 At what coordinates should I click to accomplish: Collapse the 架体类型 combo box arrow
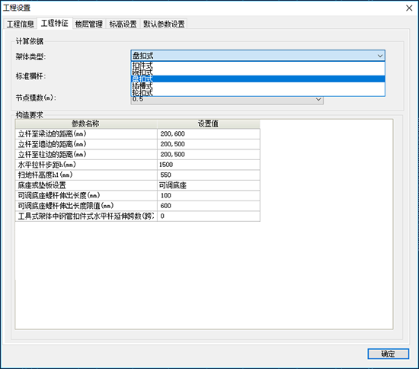tap(380, 56)
